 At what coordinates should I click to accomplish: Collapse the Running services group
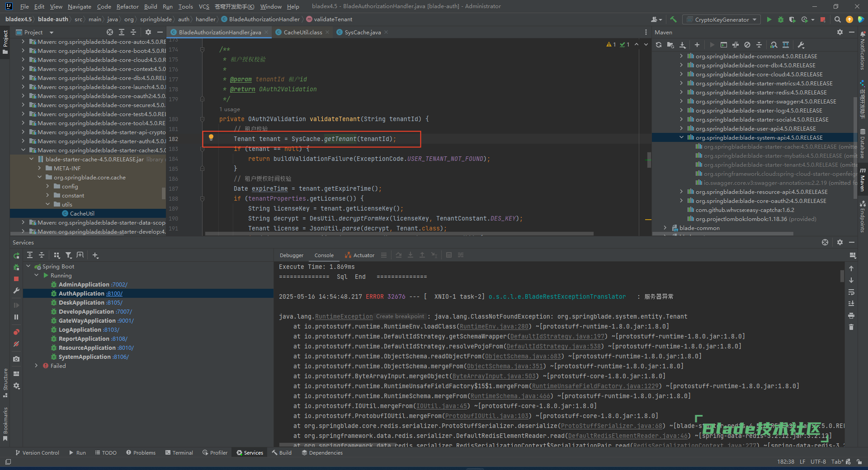point(37,275)
